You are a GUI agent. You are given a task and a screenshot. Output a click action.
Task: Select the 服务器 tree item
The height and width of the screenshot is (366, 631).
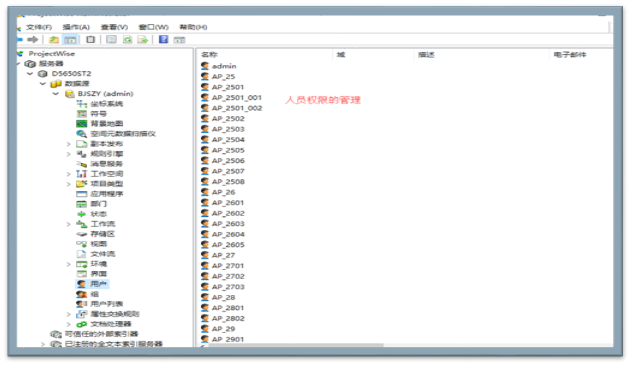(51, 64)
